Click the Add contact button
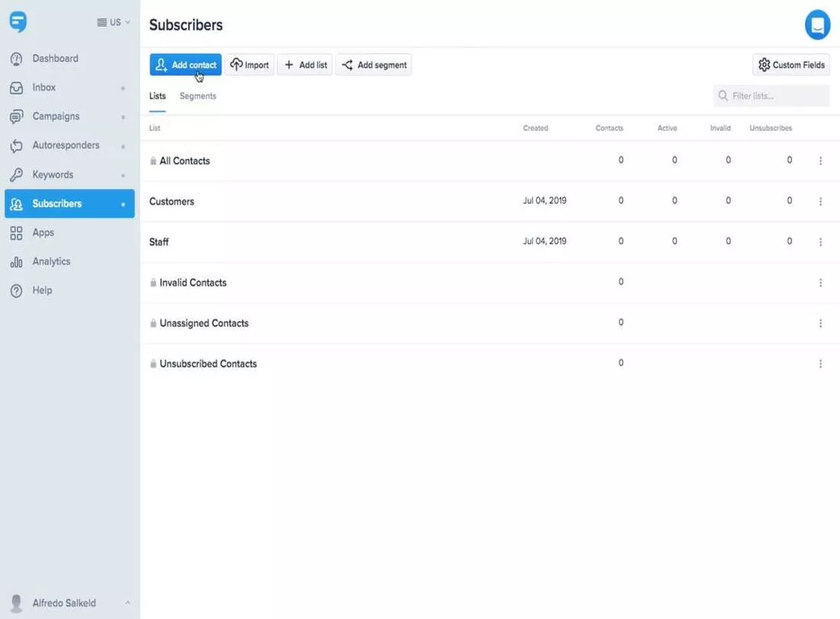This screenshot has height=619, width=840. (x=186, y=65)
